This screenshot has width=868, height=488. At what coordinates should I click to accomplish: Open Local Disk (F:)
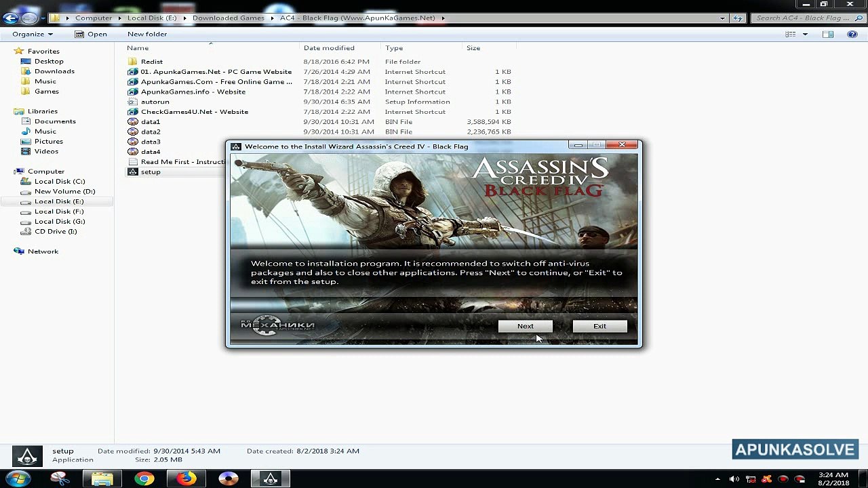(59, 211)
